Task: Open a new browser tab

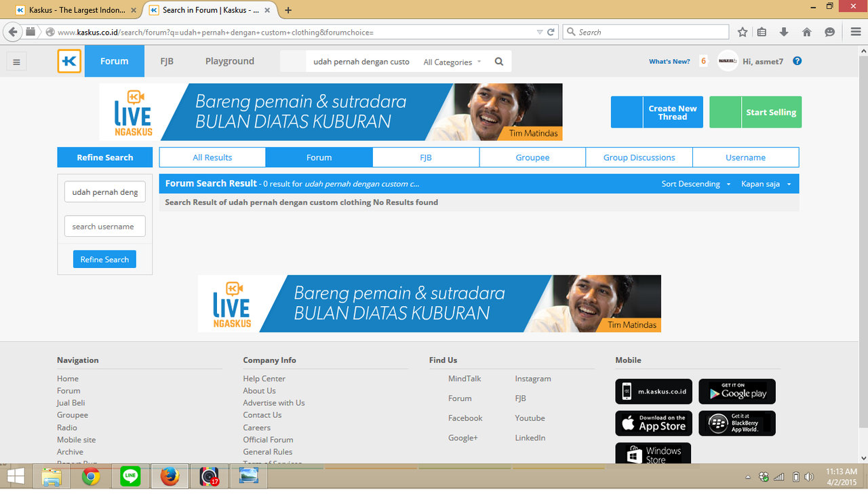Action: tap(288, 10)
